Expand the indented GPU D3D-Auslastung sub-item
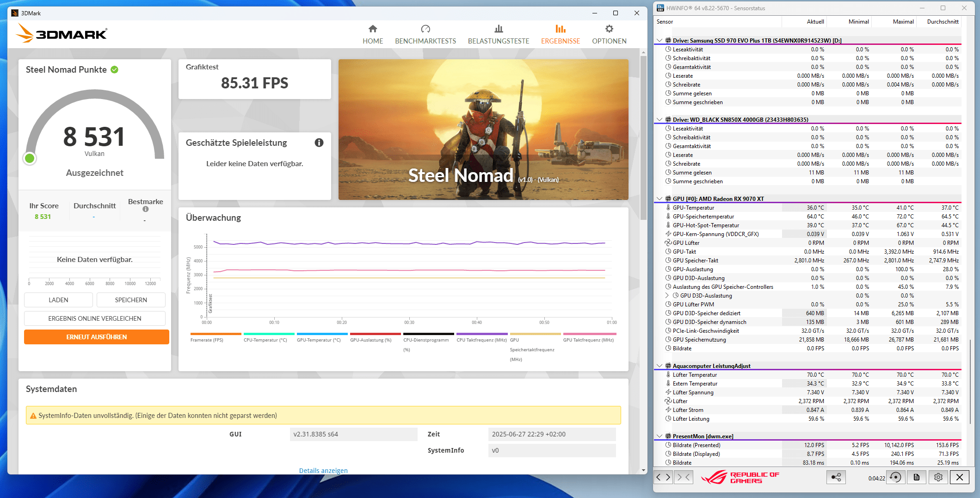Screen dimensions: 980x498 coord(667,296)
